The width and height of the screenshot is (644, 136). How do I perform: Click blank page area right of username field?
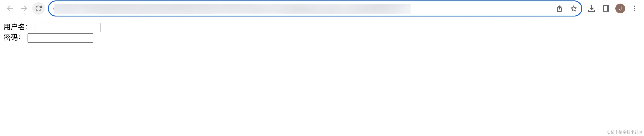[x=350, y=27]
